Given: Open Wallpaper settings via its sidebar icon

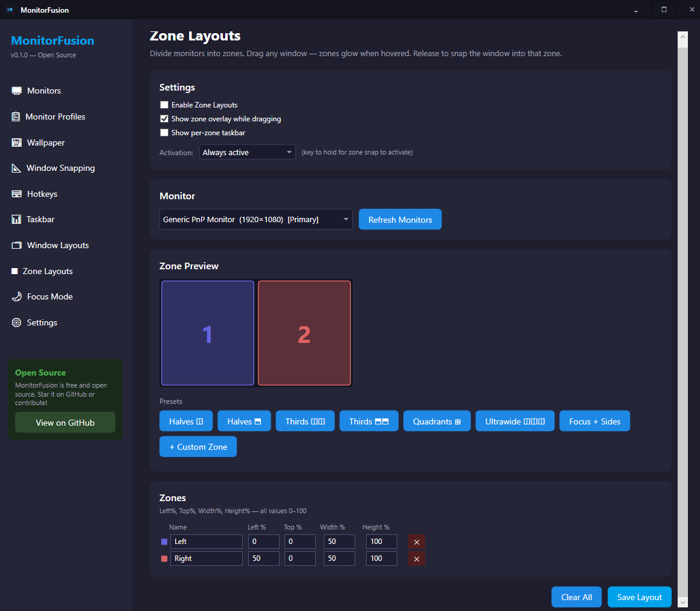Looking at the screenshot, I should tap(16, 142).
